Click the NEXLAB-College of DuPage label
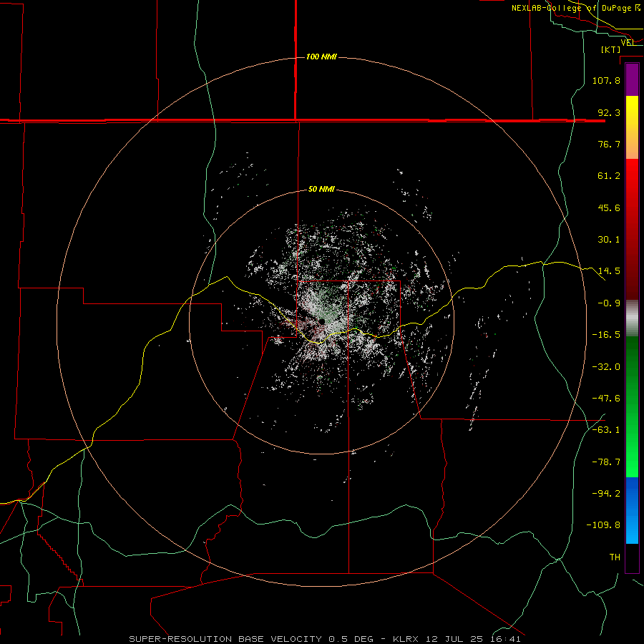The width and height of the screenshot is (644, 644). coord(575,8)
